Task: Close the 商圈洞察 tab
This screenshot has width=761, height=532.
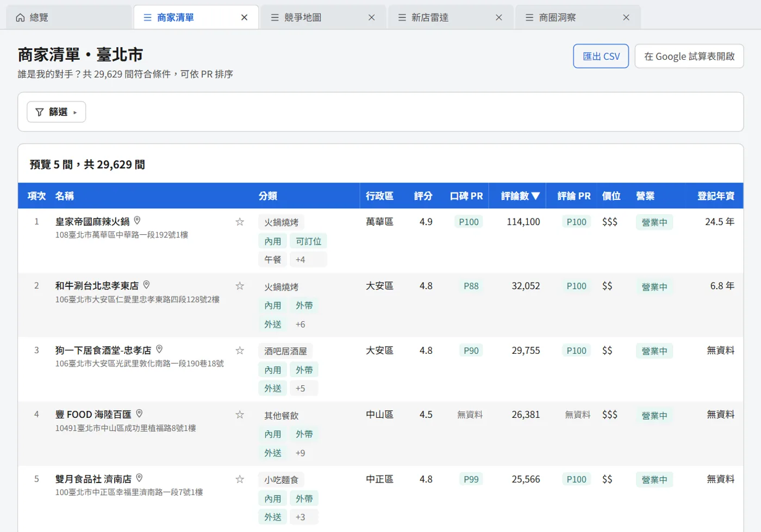Action: click(x=626, y=17)
